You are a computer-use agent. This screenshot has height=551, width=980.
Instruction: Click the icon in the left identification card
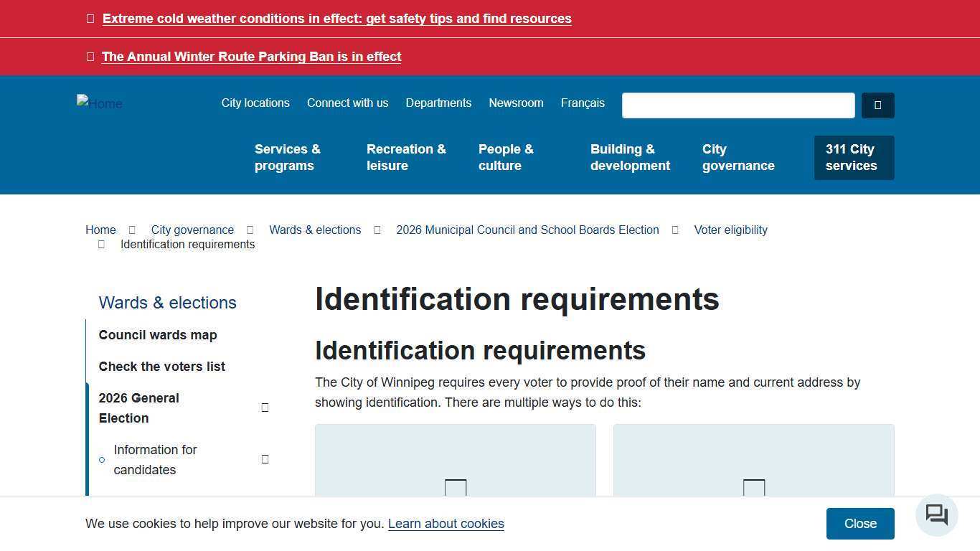455,489
